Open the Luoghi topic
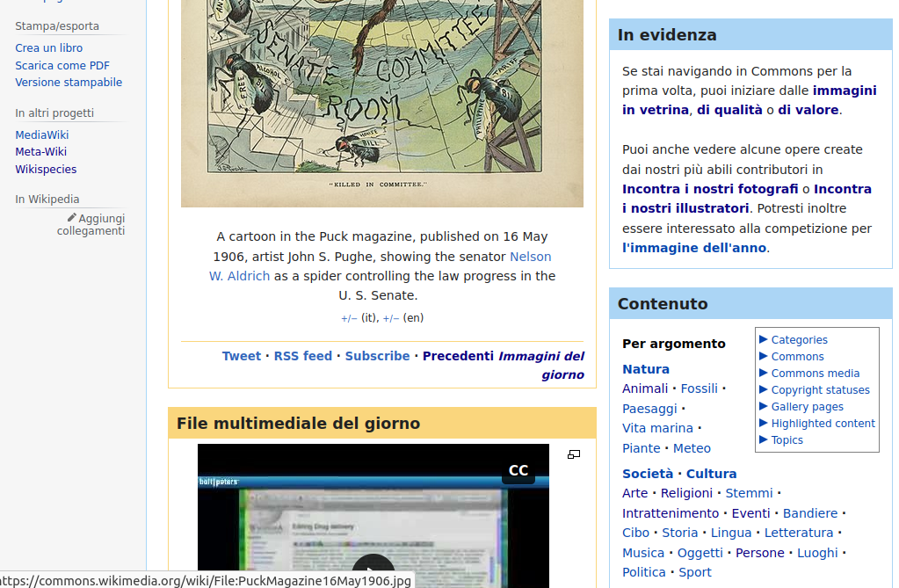The width and height of the screenshot is (899, 588). click(817, 553)
